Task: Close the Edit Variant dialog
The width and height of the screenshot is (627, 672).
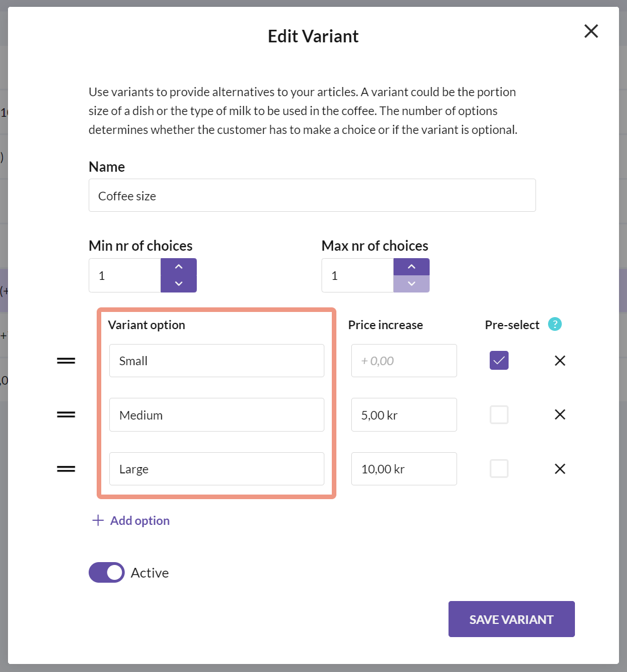Action: pyautogui.click(x=591, y=31)
